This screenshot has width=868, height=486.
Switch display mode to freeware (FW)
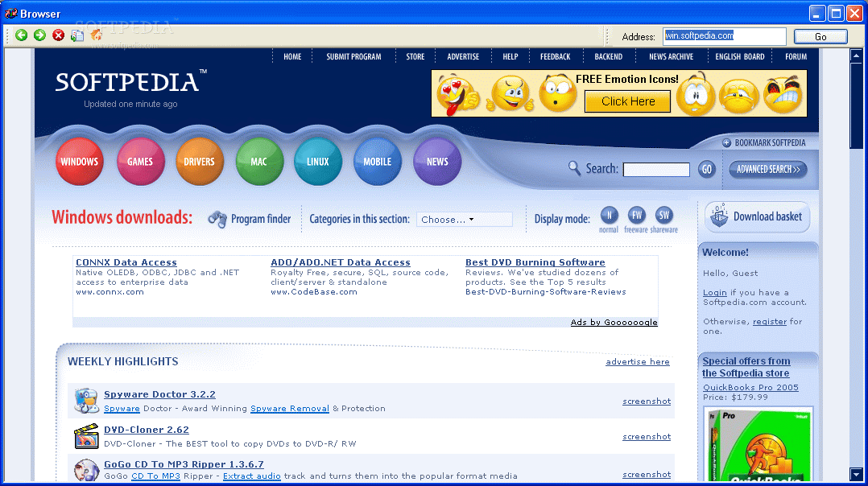point(637,216)
